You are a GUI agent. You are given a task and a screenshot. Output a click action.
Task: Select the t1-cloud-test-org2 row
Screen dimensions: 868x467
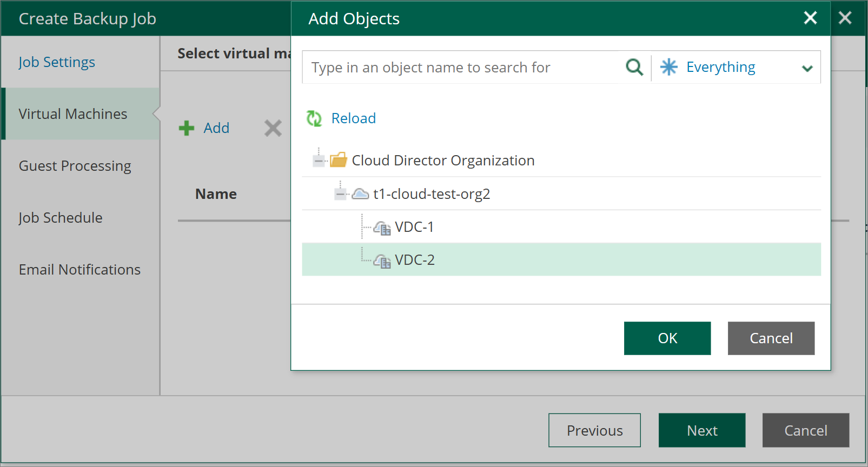coord(561,194)
